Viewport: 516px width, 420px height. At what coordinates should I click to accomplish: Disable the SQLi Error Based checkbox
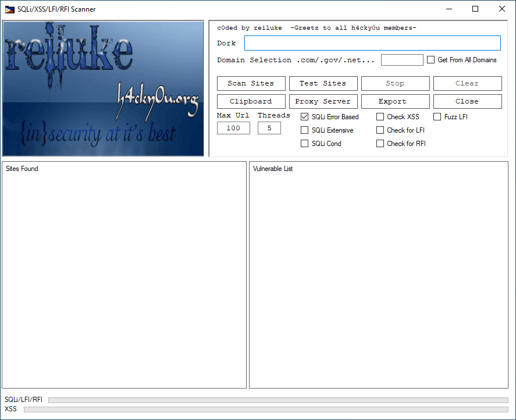pyautogui.click(x=304, y=116)
